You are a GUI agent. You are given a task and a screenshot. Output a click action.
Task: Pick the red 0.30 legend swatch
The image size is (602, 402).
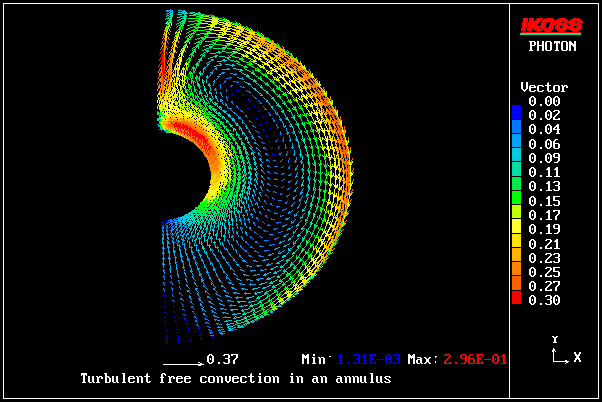coord(516,299)
